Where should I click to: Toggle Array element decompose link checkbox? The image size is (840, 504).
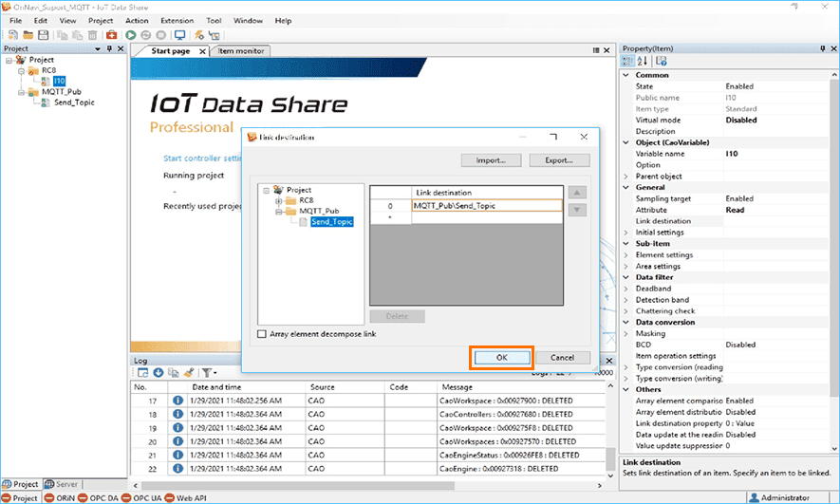(262, 334)
